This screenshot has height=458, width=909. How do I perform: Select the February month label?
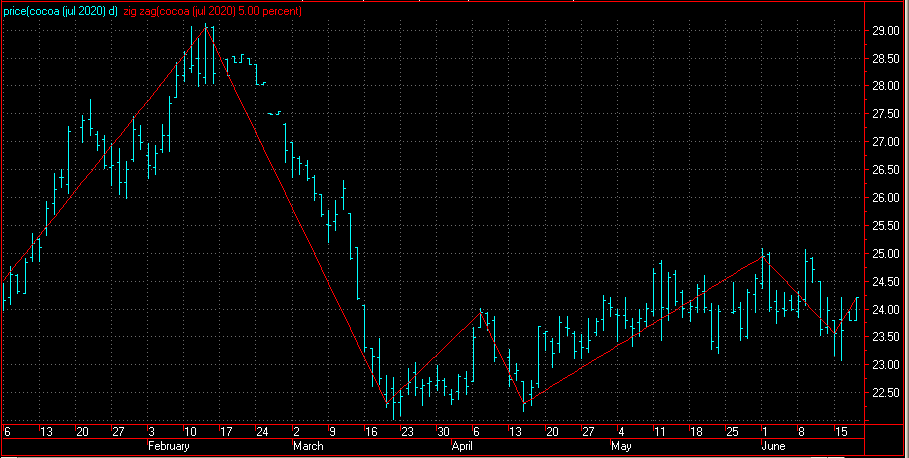[169, 446]
